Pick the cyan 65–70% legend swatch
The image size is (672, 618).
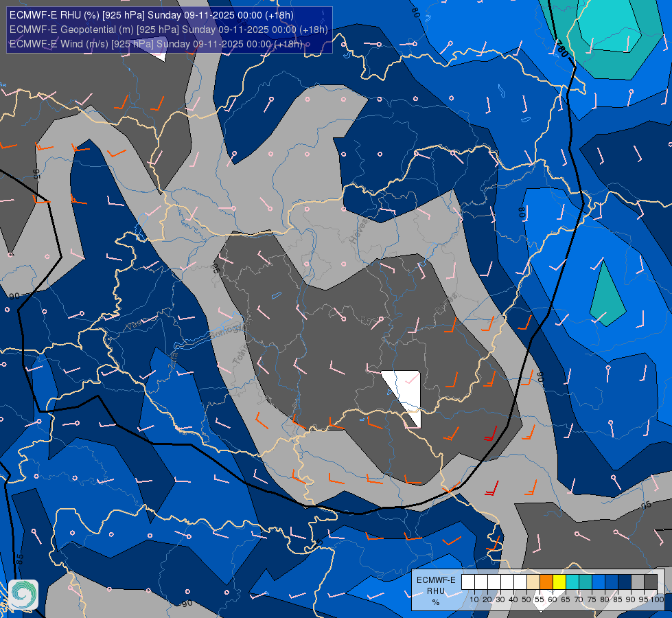pyautogui.click(x=572, y=582)
